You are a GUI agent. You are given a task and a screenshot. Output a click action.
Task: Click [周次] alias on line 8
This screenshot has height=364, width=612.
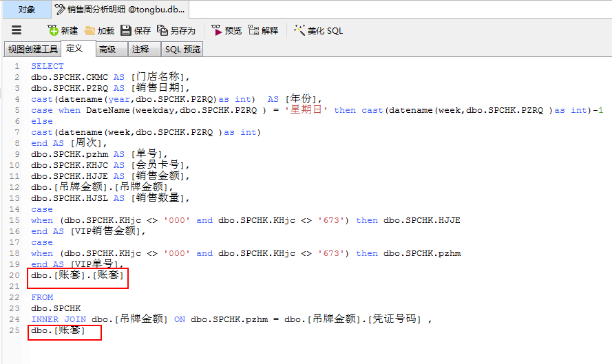coord(86,143)
